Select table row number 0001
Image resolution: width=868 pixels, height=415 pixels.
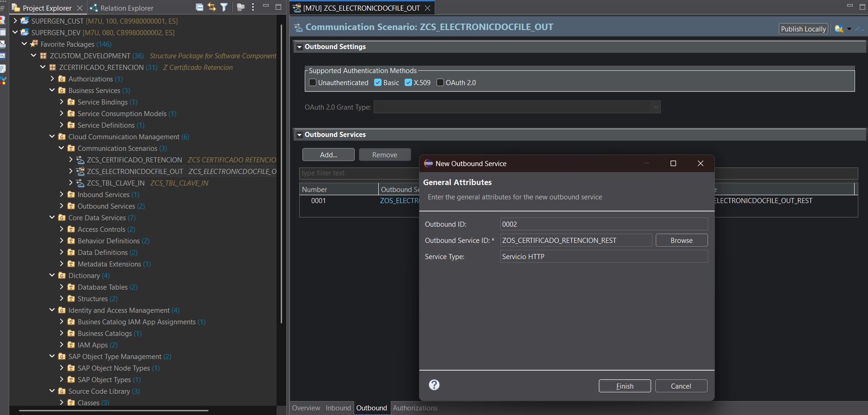click(319, 200)
